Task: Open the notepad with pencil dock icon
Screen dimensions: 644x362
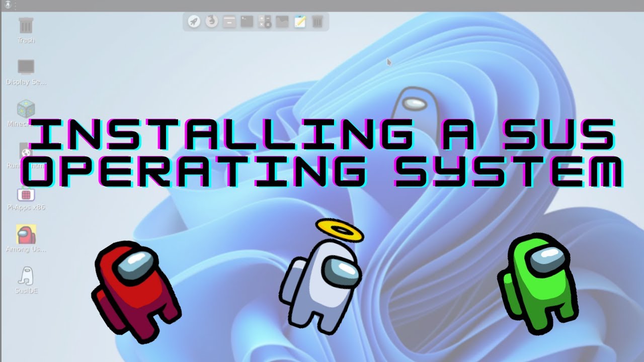Action: coord(300,22)
